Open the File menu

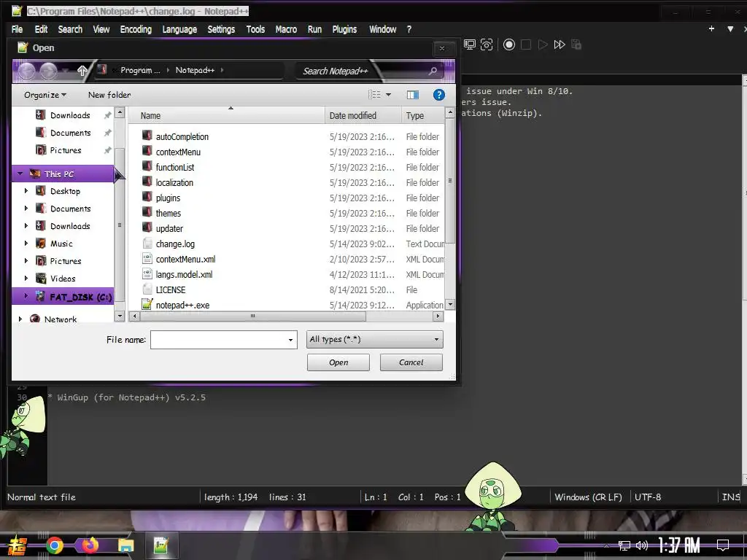click(18, 29)
